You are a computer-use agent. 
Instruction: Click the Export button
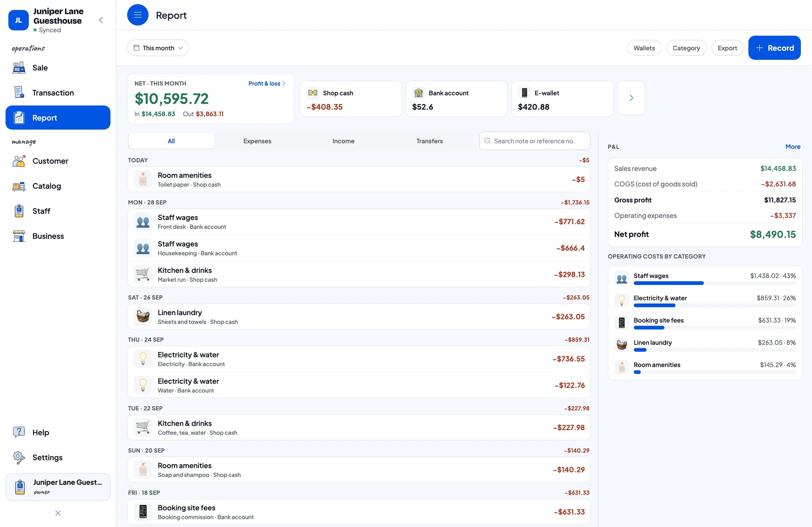(x=727, y=48)
